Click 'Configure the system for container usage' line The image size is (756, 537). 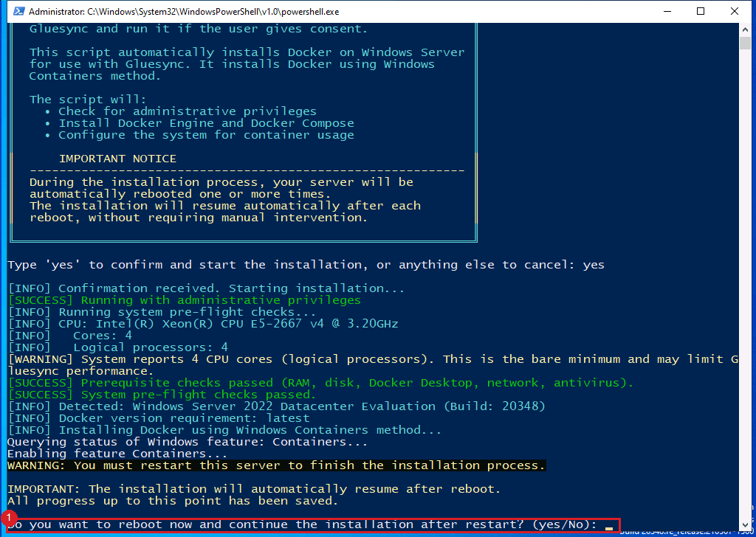coord(207,135)
